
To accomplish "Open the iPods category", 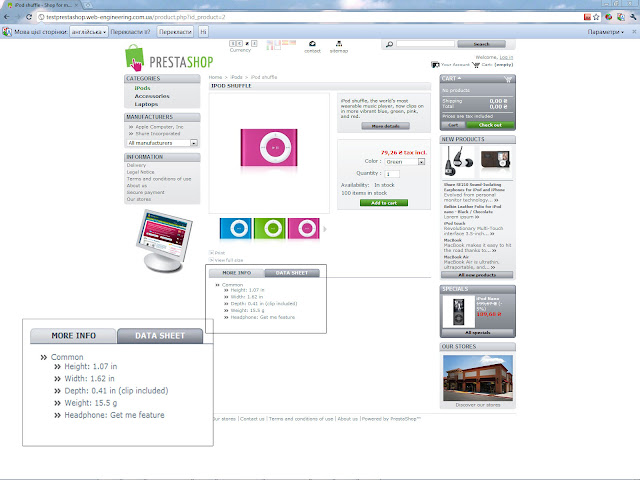I will pyautogui.click(x=142, y=88).
